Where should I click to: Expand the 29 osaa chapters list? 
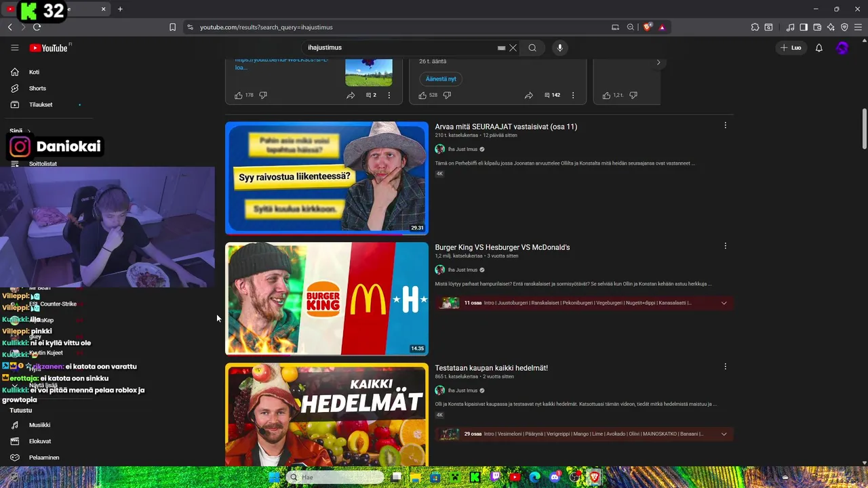point(724,434)
